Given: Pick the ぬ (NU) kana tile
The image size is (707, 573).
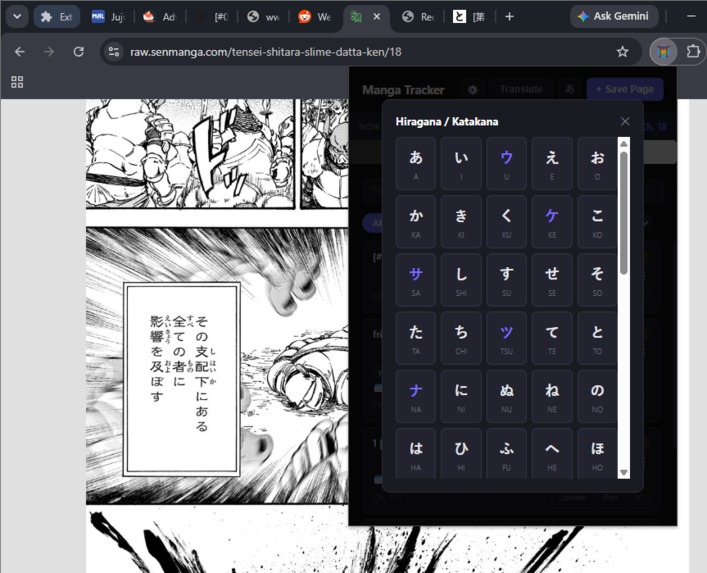Looking at the screenshot, I should [506, 396].
